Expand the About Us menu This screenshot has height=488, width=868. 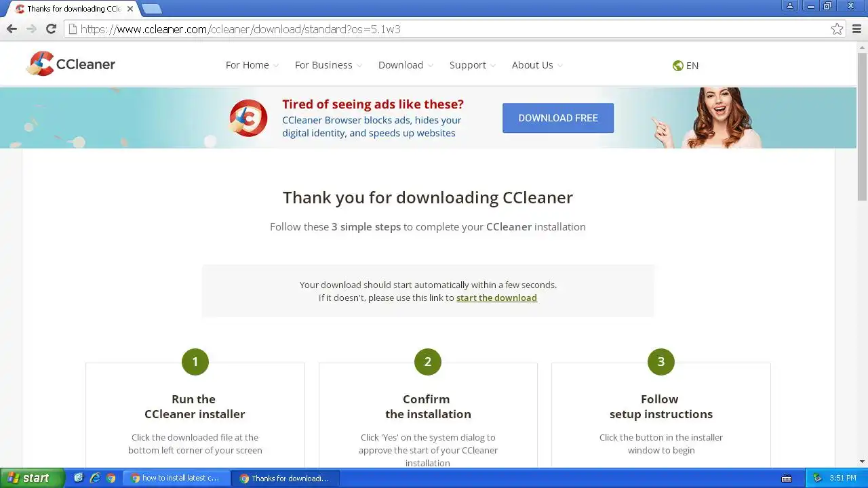click(x=537, y=65)
